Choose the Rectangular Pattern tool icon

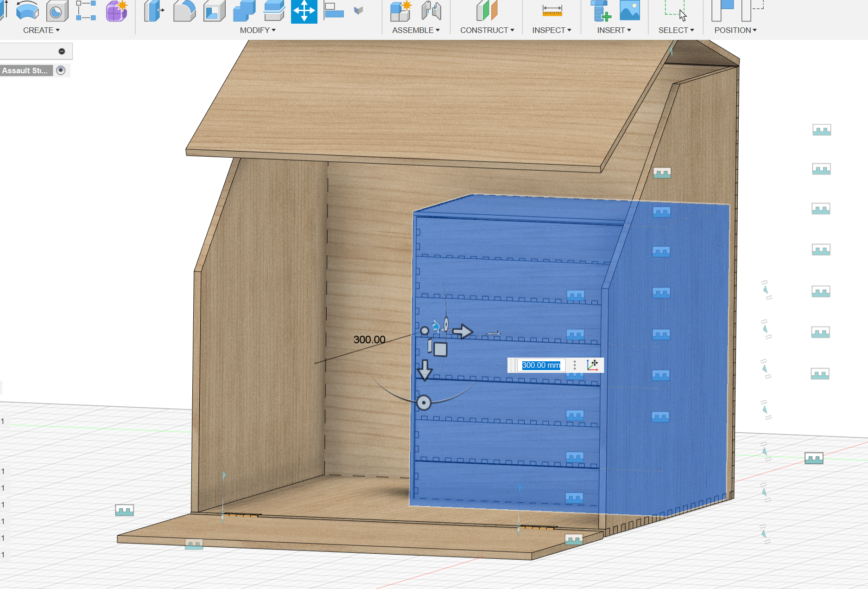click(86, 11)
